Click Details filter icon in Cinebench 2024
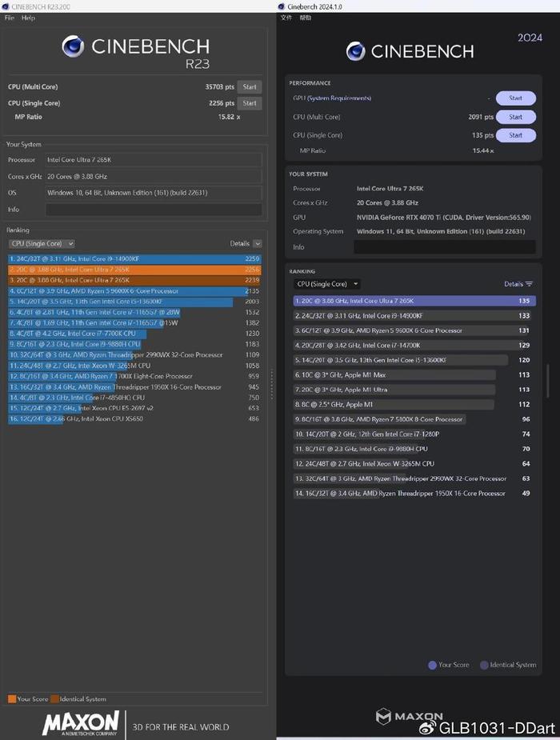560x740 pixels. pos(529,284)
